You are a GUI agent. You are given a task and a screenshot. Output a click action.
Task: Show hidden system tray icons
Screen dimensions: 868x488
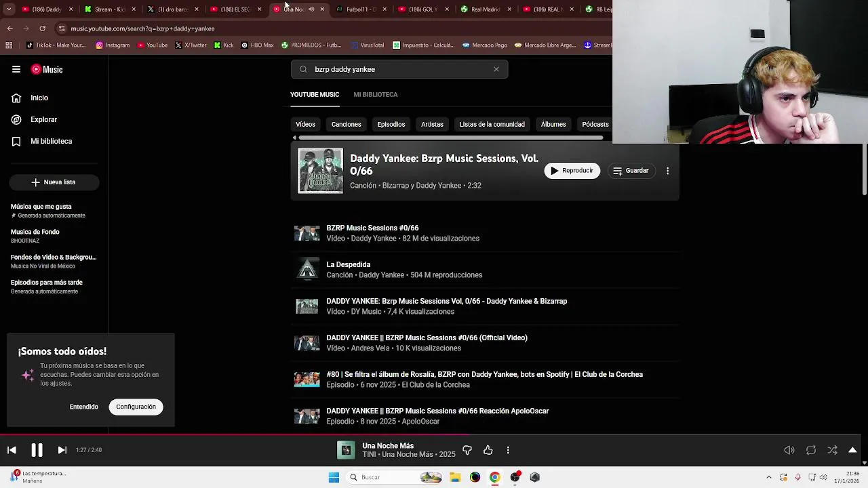click(x=768, y=477)
